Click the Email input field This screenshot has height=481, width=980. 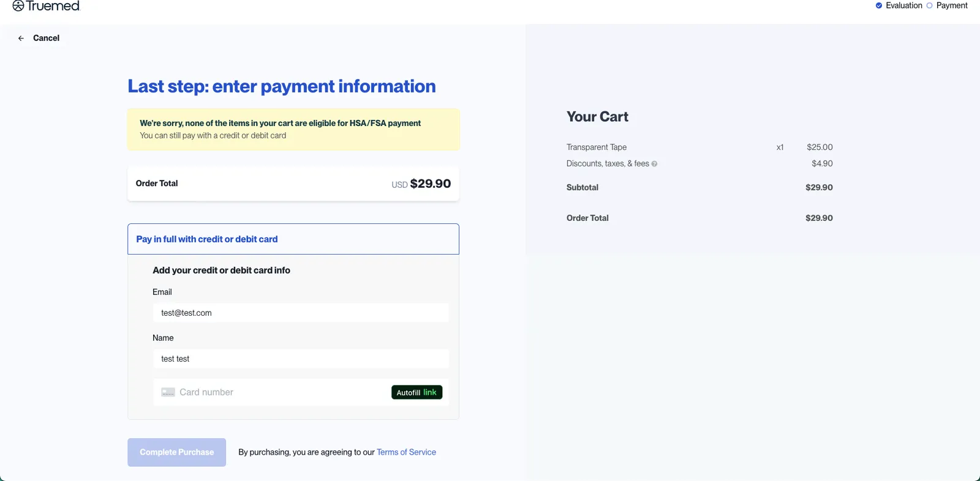[x=301, y=313]
